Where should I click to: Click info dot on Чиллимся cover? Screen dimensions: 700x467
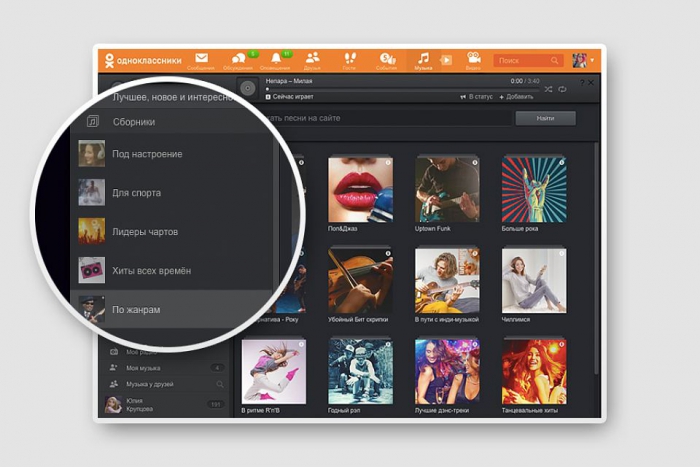562,254
